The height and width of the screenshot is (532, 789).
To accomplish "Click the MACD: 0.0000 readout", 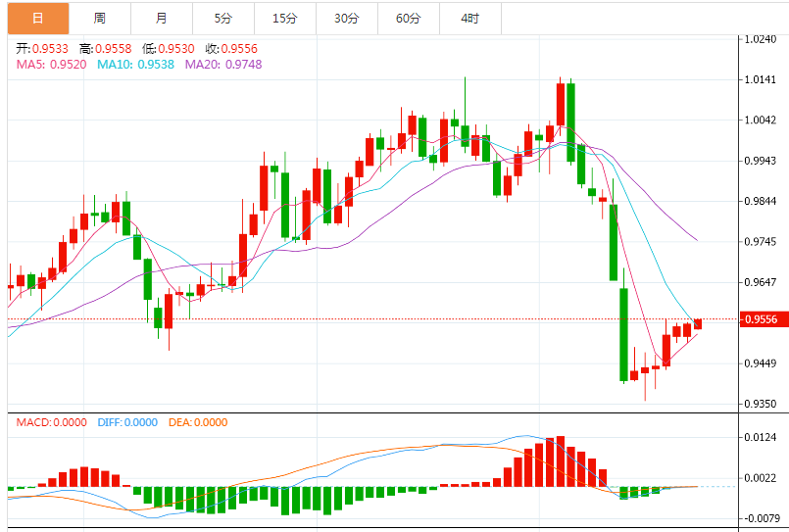I will (51, 422).
